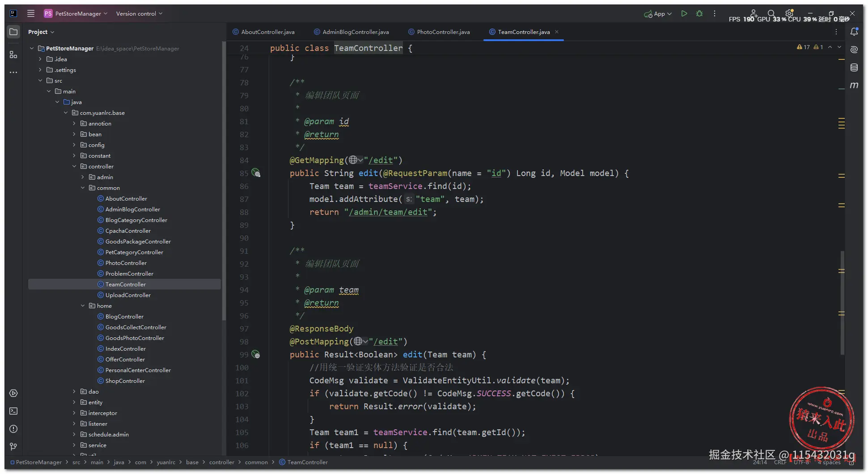The width and height of the screenshot is (868, 474).
Task: Click s: parameter hint on line 87
Action: pyautogui.click(x=409, y=199)
